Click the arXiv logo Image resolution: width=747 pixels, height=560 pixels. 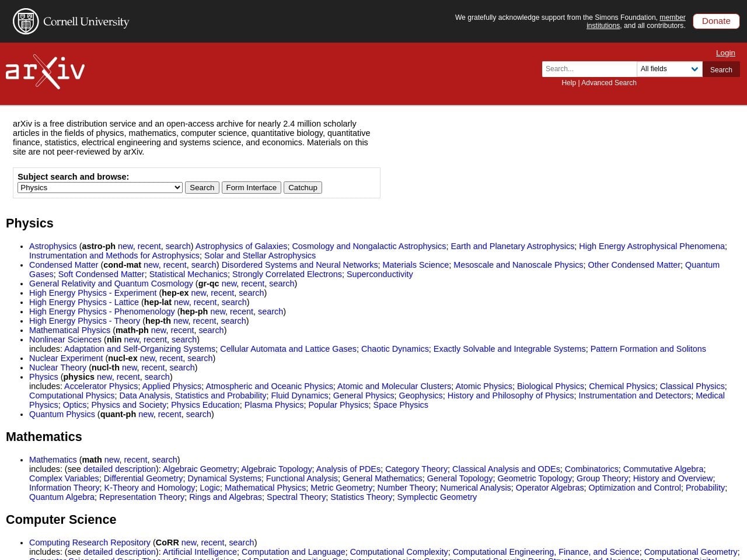pyautogui.click(x=45, y=72)
